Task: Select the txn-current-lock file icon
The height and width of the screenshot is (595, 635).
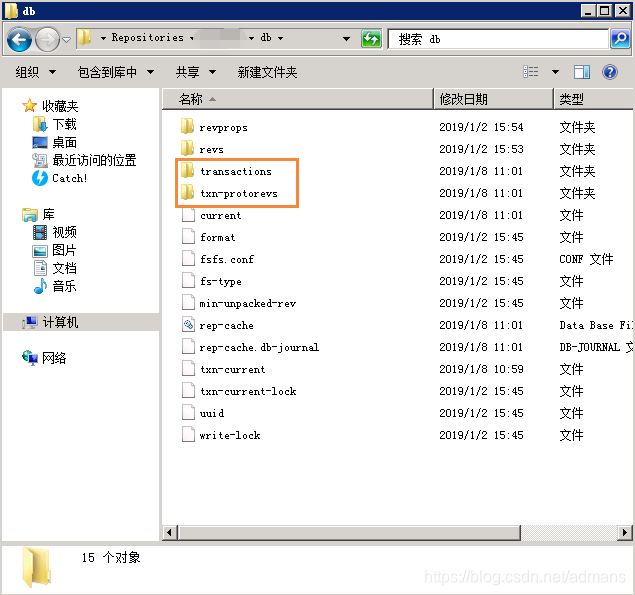Action: pyautogui.click(x=188, y=390)
